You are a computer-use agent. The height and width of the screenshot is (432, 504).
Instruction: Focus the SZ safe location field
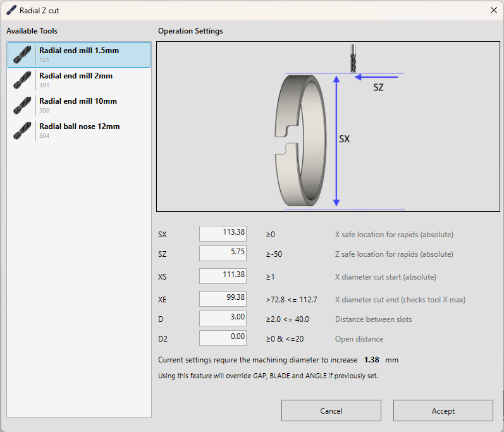(223, 253)
